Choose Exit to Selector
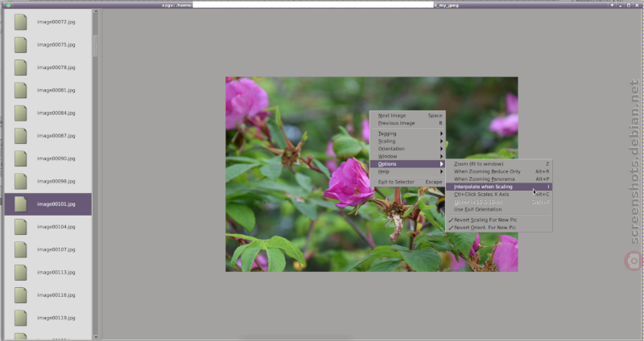Screen dimensions: 644x341 click(x=407, y=183)
